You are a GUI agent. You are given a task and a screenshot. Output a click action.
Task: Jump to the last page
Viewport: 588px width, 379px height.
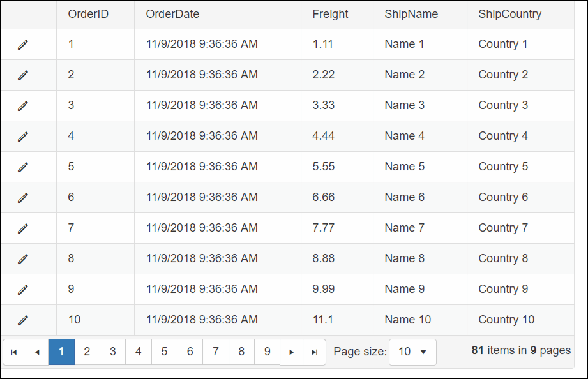[x=314, y=352]
